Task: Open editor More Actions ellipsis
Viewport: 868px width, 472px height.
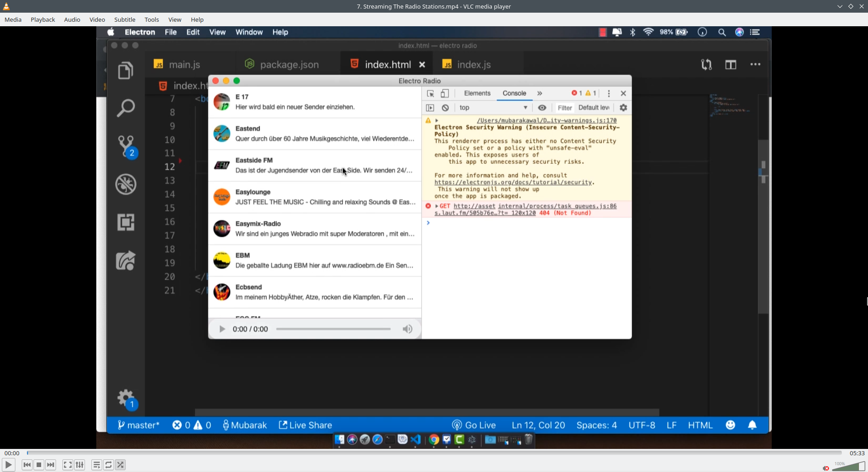Action: pos(755,65)
